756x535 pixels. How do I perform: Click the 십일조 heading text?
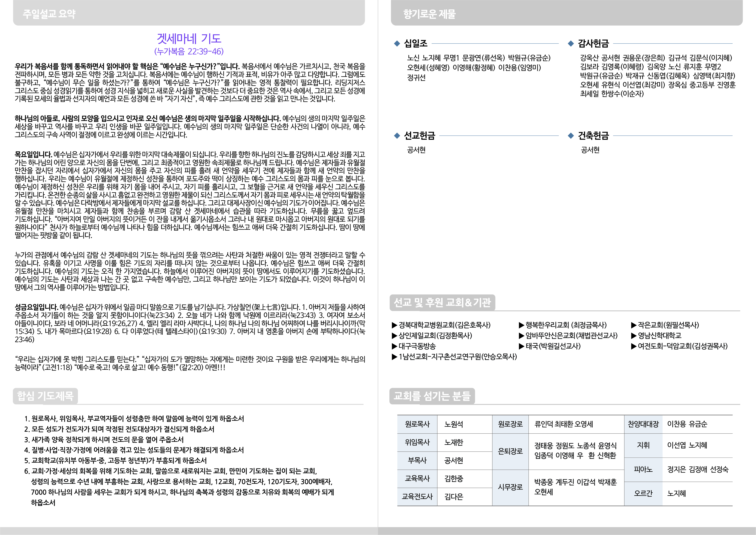[x=416, y=43]
